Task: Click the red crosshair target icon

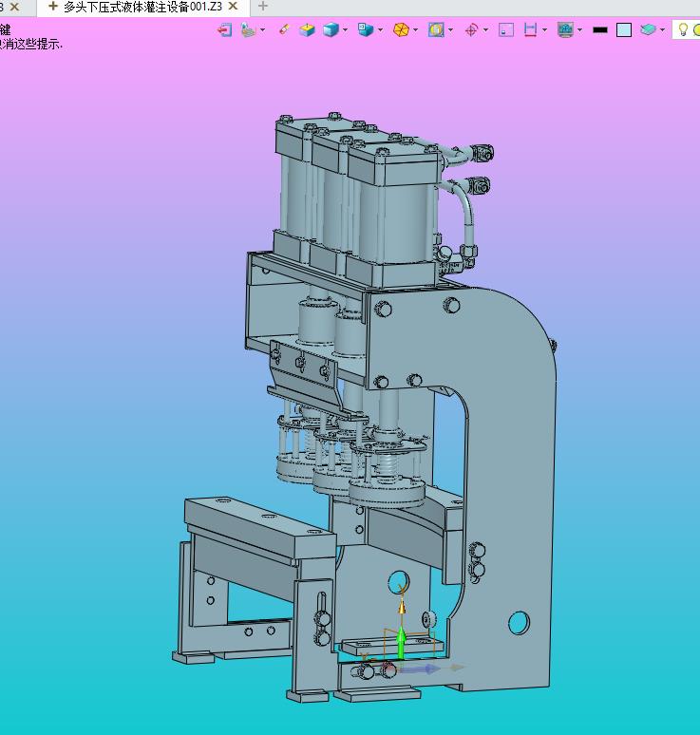Action: (471, 30)
